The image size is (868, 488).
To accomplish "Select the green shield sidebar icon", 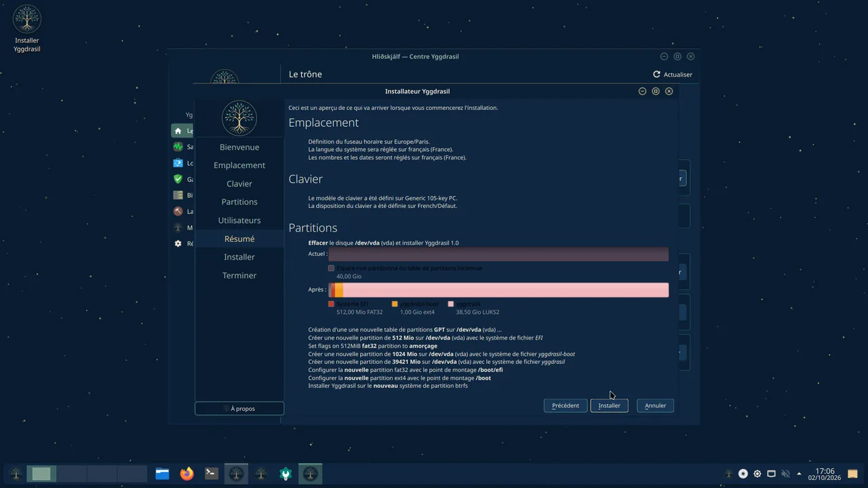I will tap(178, 179).
